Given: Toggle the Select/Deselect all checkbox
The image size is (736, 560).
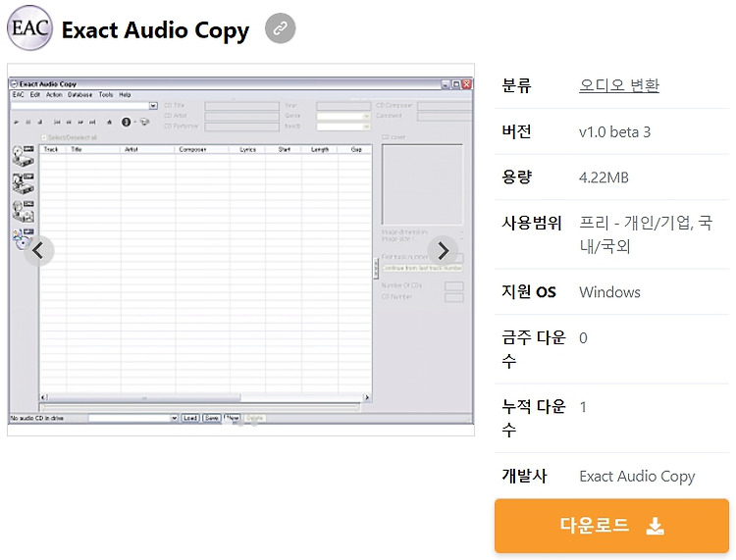Looking at the screenshot, I should (44, 137).
